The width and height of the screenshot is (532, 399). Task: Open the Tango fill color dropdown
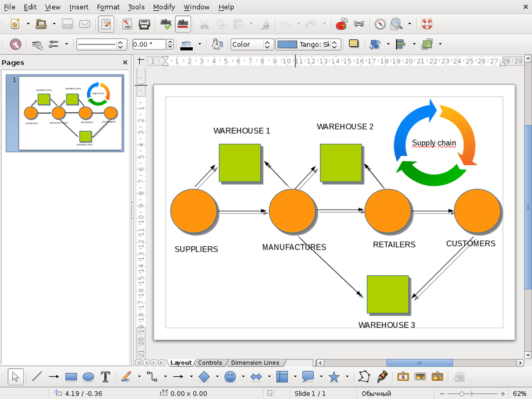coord(335,44)
